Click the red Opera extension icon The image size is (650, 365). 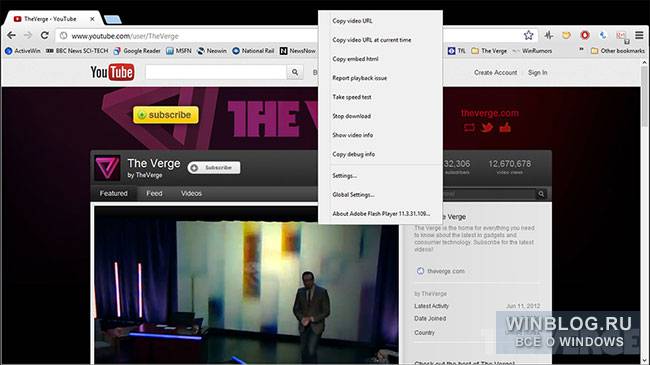coord(585,35)
